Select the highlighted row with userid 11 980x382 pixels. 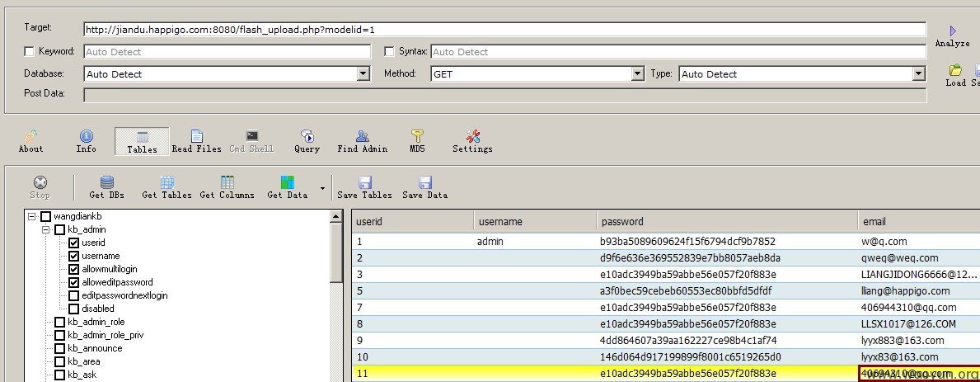click(x=666, y=374)
